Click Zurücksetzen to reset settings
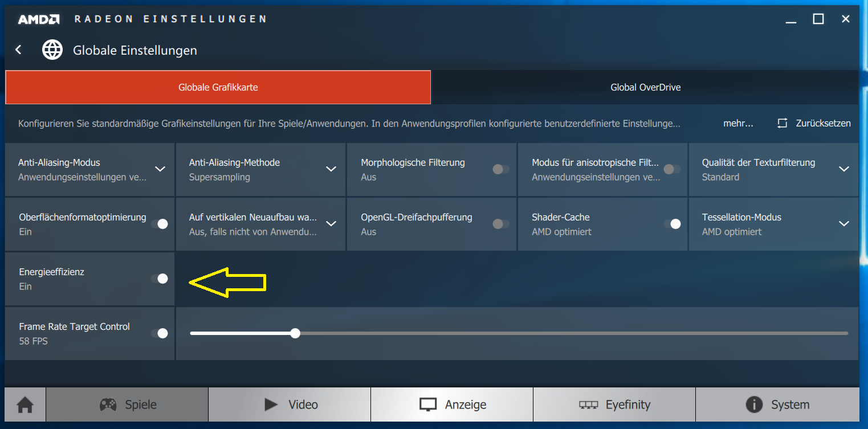The image size is (868, 429). point(823,123)
